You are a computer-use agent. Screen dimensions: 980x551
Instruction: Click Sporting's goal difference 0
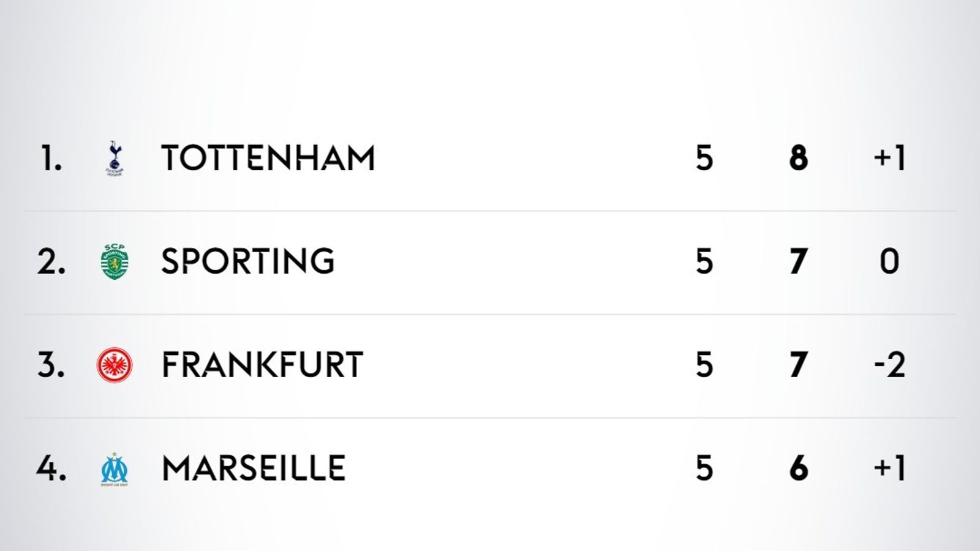coord(889,261)
